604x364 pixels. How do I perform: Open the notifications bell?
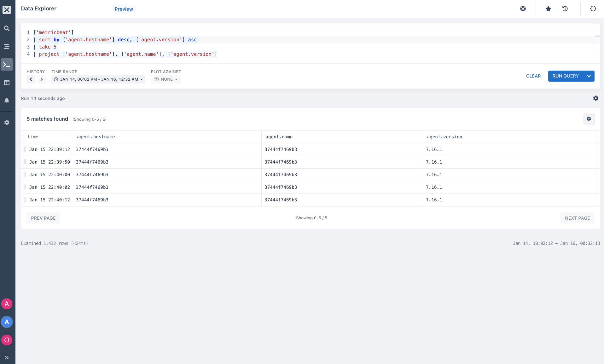[7, 100]
